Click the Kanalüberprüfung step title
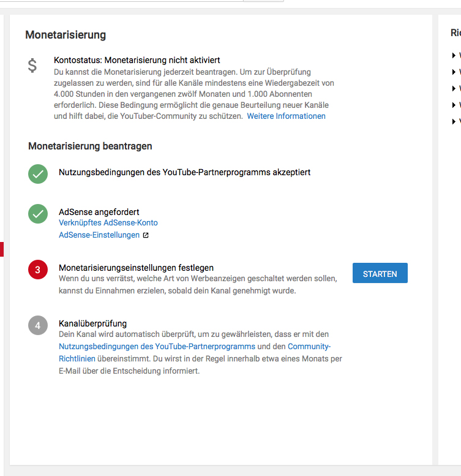The width and height of the screenshot is (461, 476). pyautogui.click(x=92, y=323)
